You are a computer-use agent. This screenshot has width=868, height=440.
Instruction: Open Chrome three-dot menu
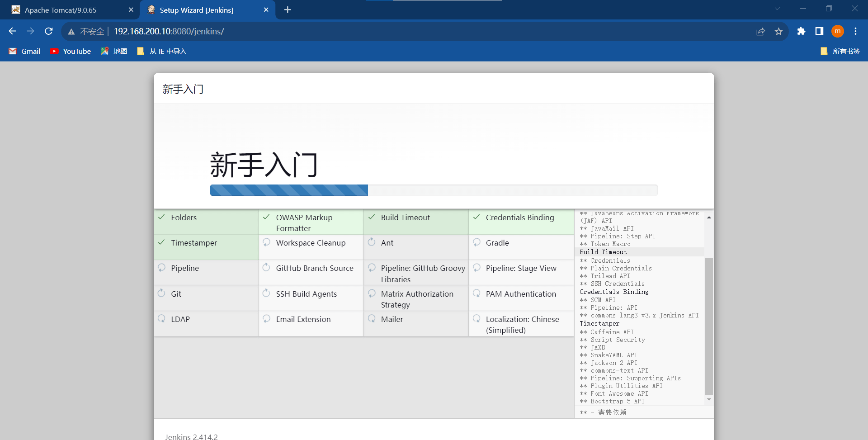[855, 31]
